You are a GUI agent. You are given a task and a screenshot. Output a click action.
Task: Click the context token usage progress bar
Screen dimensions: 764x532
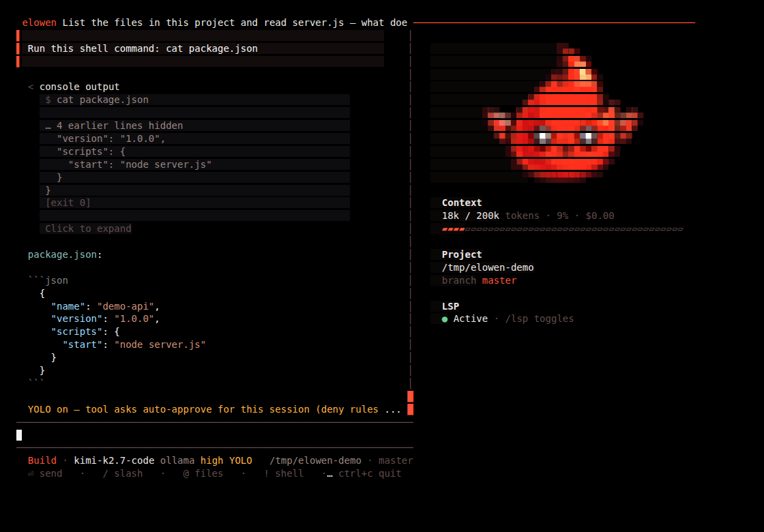tap(562, 229)
